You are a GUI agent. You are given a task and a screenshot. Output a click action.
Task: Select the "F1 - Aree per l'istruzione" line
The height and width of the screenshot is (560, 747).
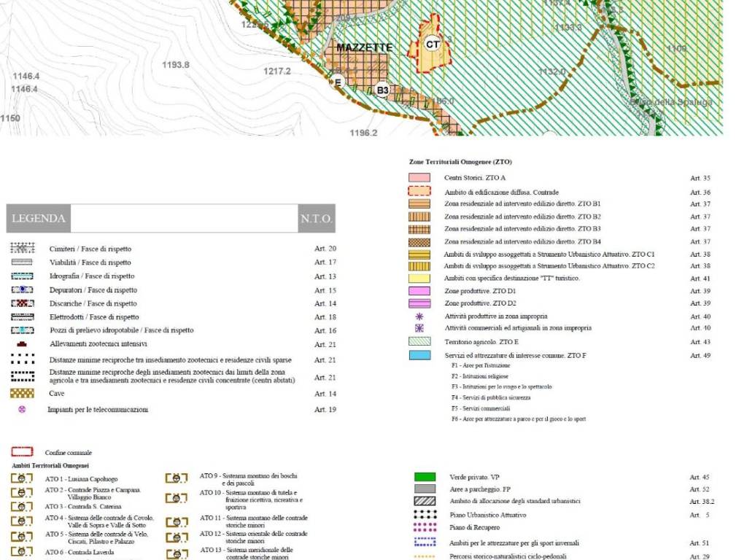tap(481, 366)
